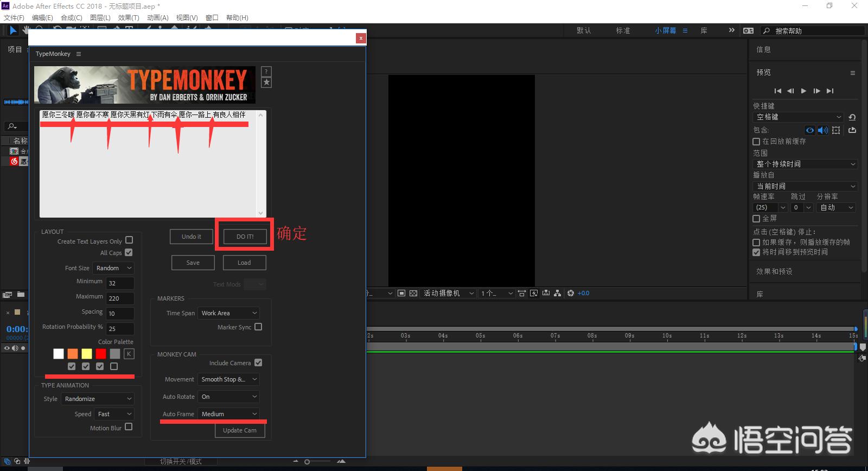868x471 pixels.
Task: Reset exposure icon in viewer
Action: pyautogui.click(x=571, y=294)
